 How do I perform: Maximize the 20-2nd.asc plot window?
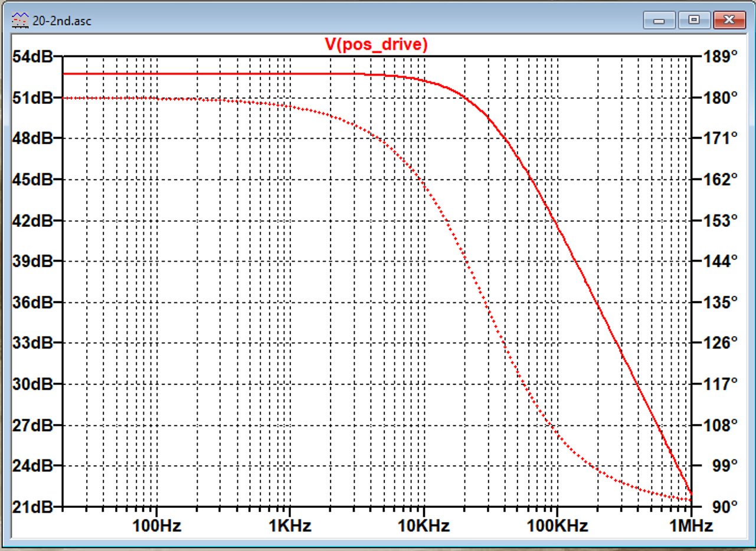[694, 20]
